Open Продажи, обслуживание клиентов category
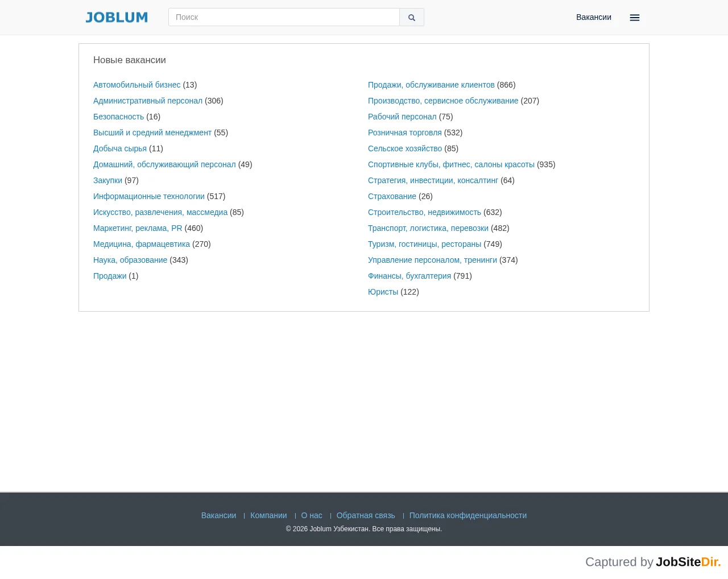The width and height of the screenshot is (728, 579). click(x=431, y=85)
